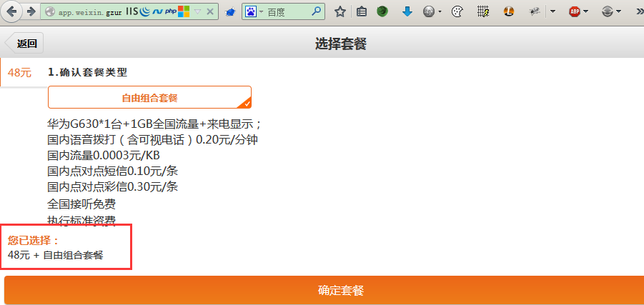
Task: Go back with the browser back arrow
Action: click(12, 11)
